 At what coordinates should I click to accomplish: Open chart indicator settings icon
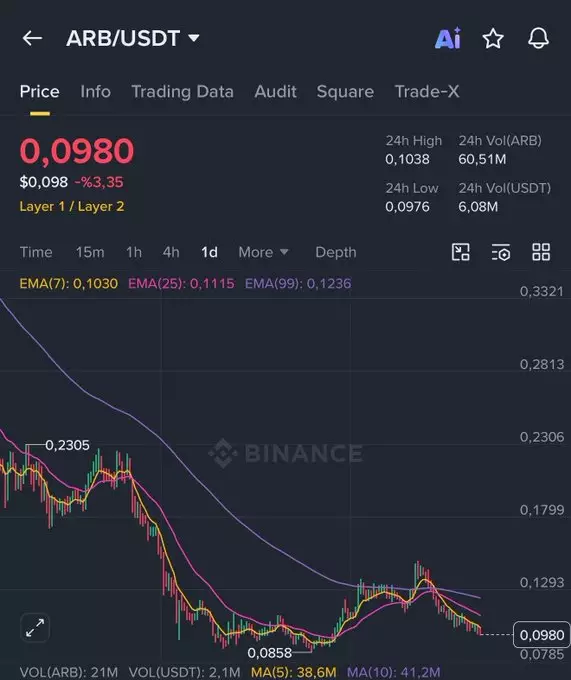pyautogui.click(x=501, y=252)
